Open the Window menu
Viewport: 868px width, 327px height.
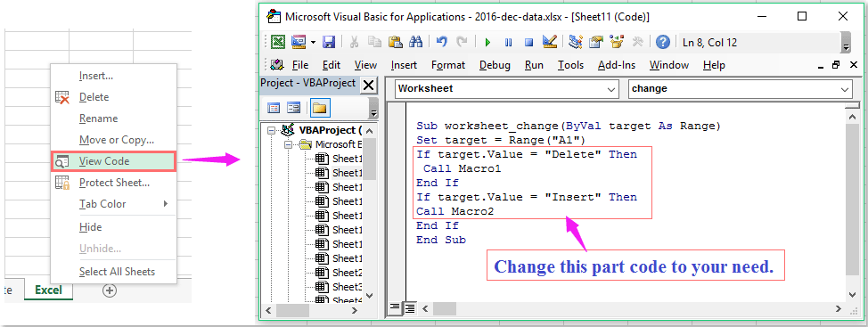[668, 65]
